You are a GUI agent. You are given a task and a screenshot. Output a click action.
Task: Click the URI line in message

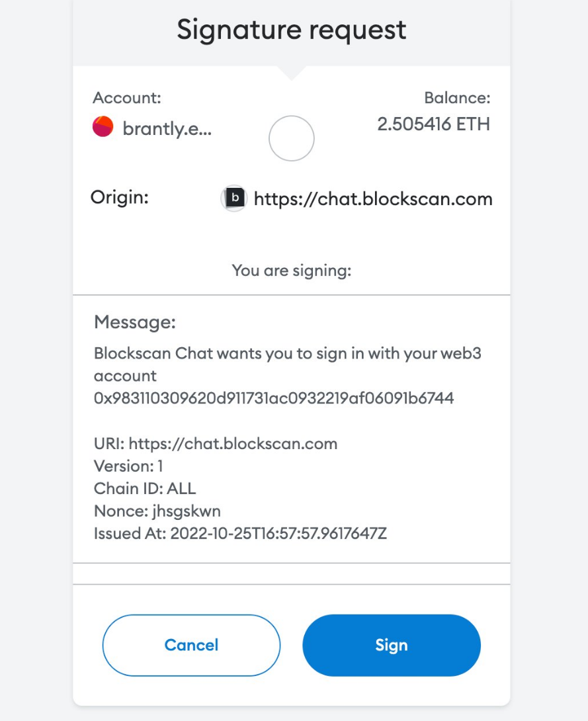(216, 443)
